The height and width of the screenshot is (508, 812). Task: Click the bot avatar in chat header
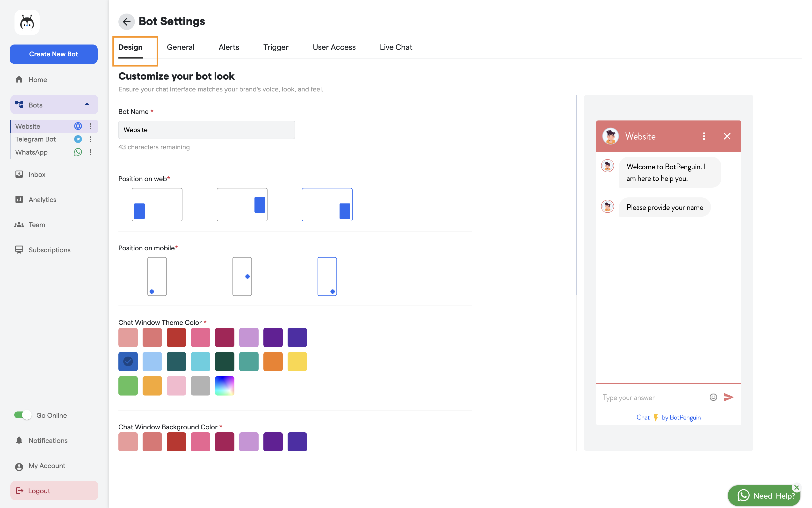pos(611,136)
